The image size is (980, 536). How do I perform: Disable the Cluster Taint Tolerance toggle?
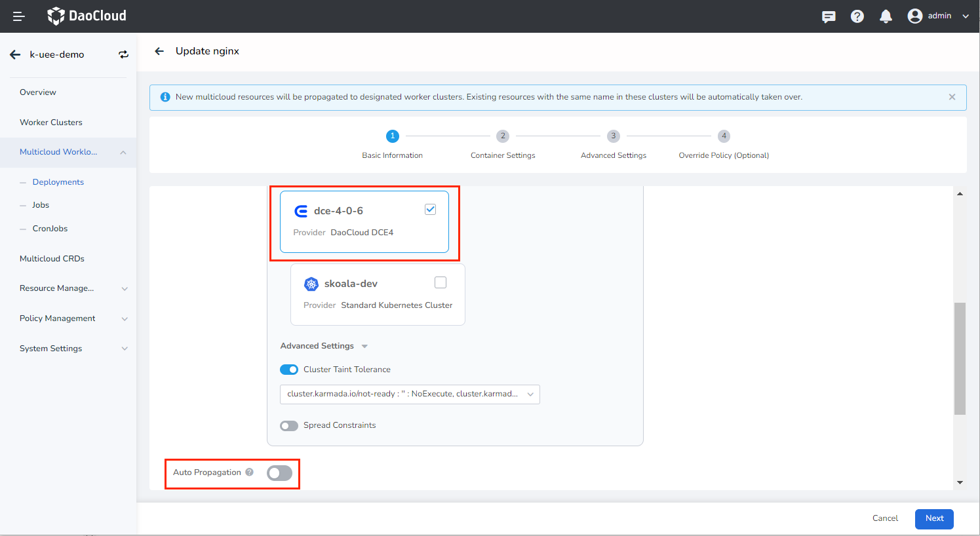pyautogui.click(x=289, y=370)
